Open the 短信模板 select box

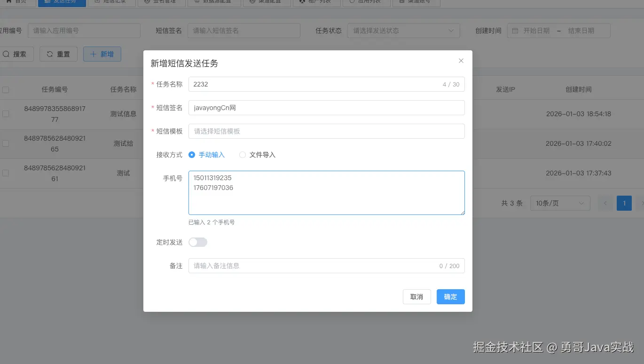(x=326, y=131)
